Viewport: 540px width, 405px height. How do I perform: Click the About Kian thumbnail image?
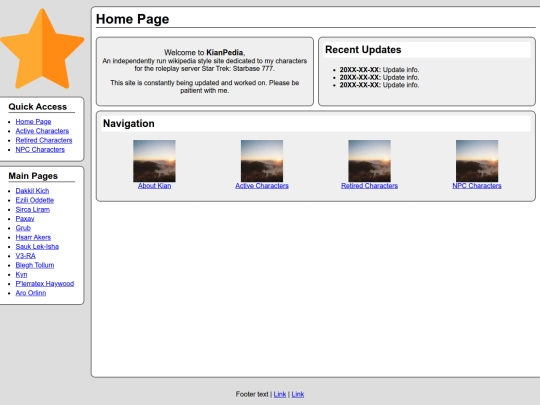click(x=154, y=161)
